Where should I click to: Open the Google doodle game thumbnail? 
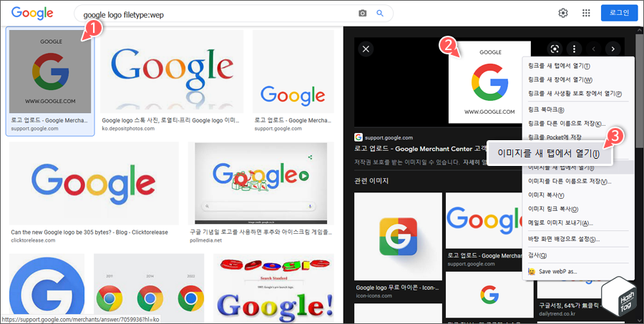pyautogui.click(x=261, y=184)
